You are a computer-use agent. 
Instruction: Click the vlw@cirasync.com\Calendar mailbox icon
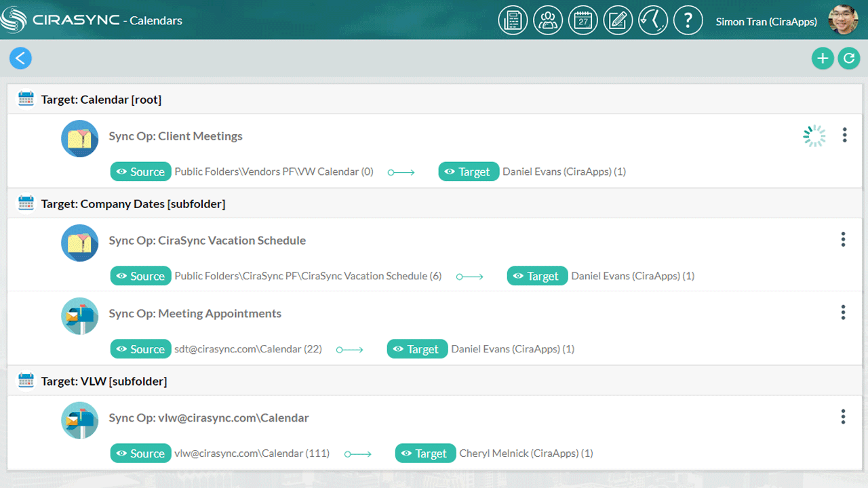pyautogui.click(x=80, y=420)
